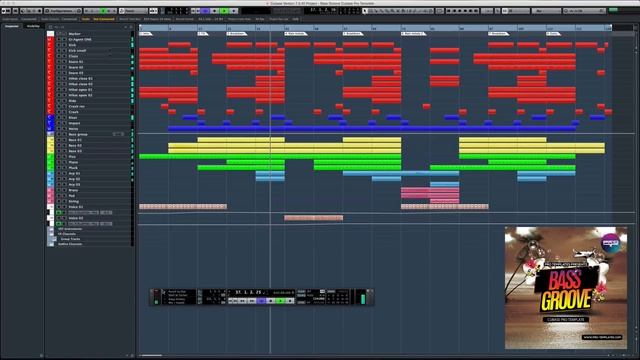Click the Add Track icon above the track list

[x=125, y=27]
